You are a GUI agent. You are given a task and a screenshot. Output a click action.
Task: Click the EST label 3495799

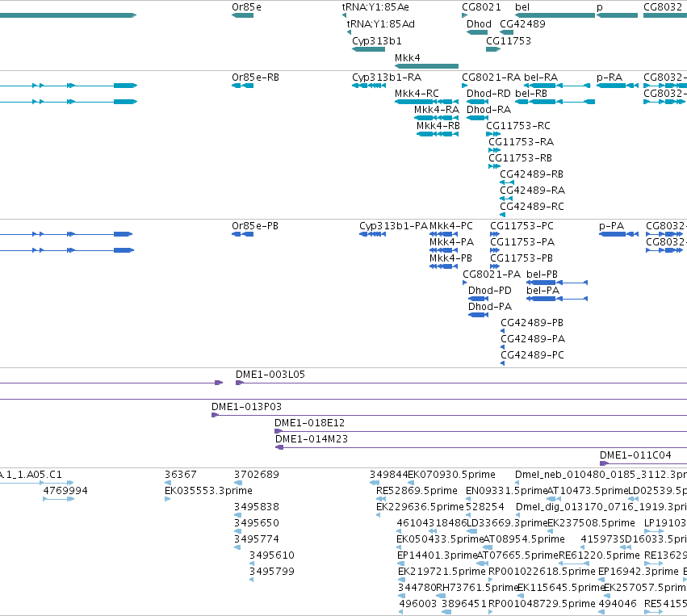click(271, 572)
